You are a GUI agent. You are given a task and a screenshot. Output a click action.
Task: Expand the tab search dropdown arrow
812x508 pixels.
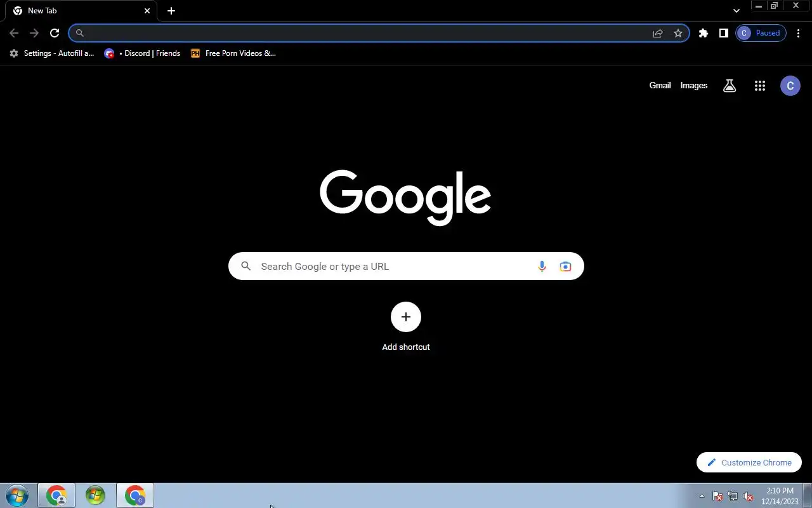tap(736, 11)
